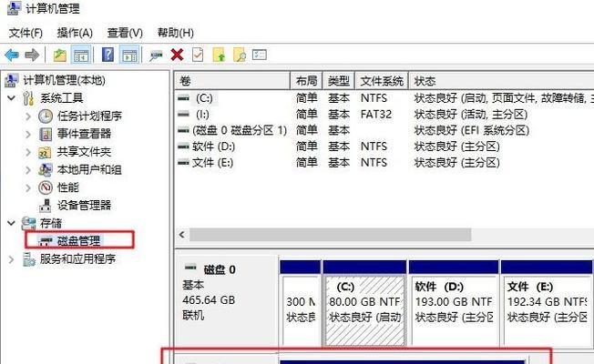This screenshot has height=364, width=594.
Task: Click the Properties checkmark document icon
Action: 198,56
